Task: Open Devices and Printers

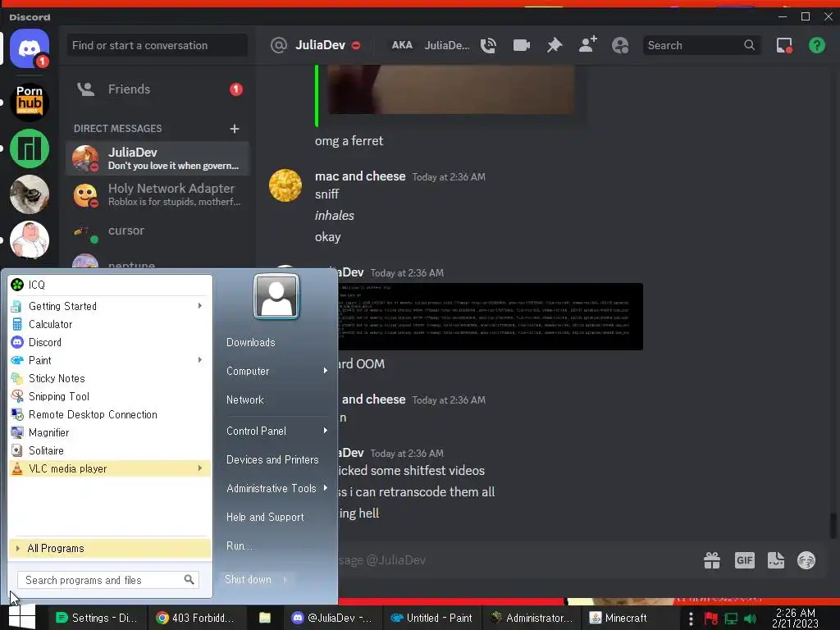Action: (x=272, y=459)
